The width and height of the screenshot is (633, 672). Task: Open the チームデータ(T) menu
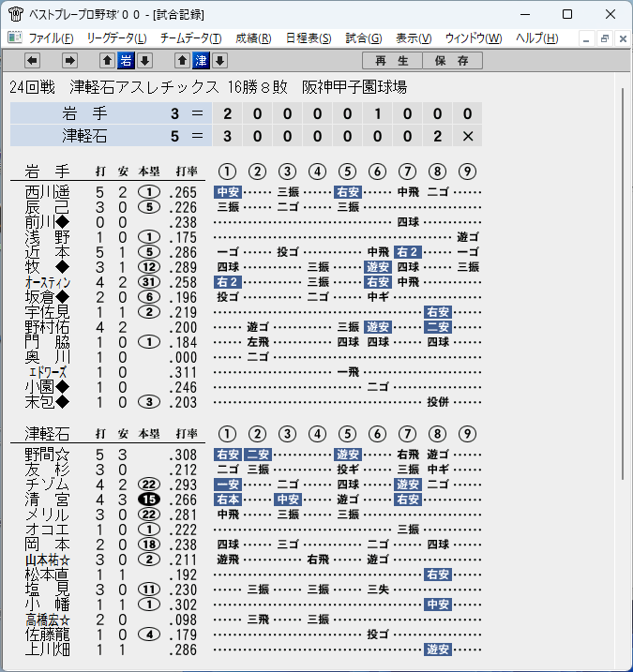point(191,38)
